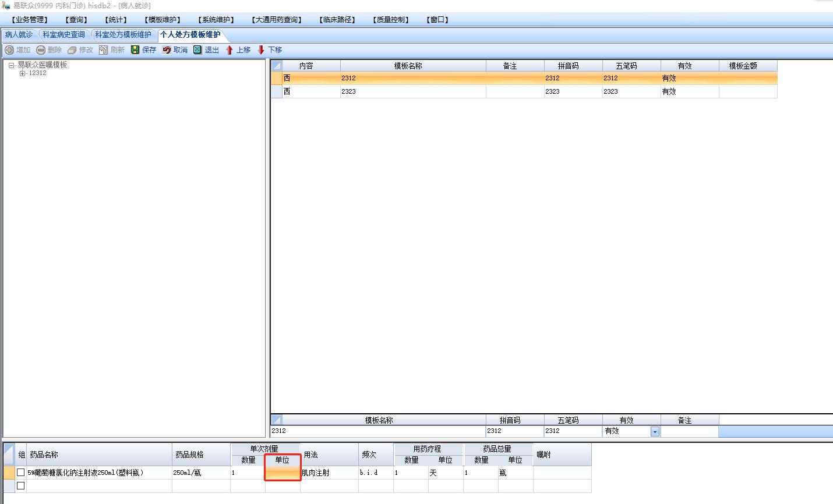This screenshot has width=833, height=504.
Task: Click the 250ml/瓶 specification cell
Action: click(201, 473)
